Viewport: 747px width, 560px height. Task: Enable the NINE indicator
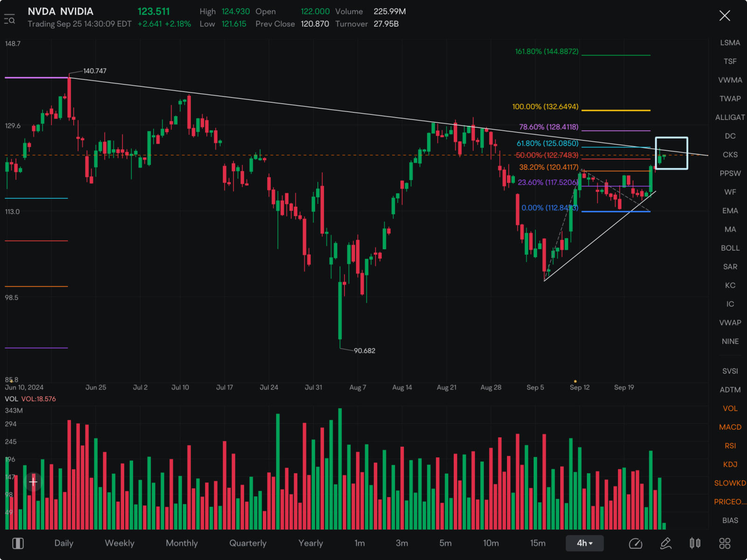(x=730, y=342)
